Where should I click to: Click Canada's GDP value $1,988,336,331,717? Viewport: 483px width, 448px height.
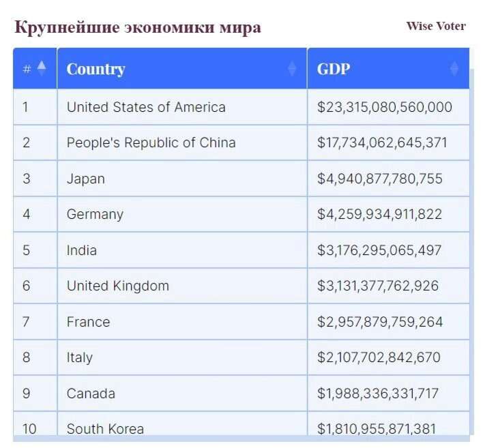click(x=378, y=393)
